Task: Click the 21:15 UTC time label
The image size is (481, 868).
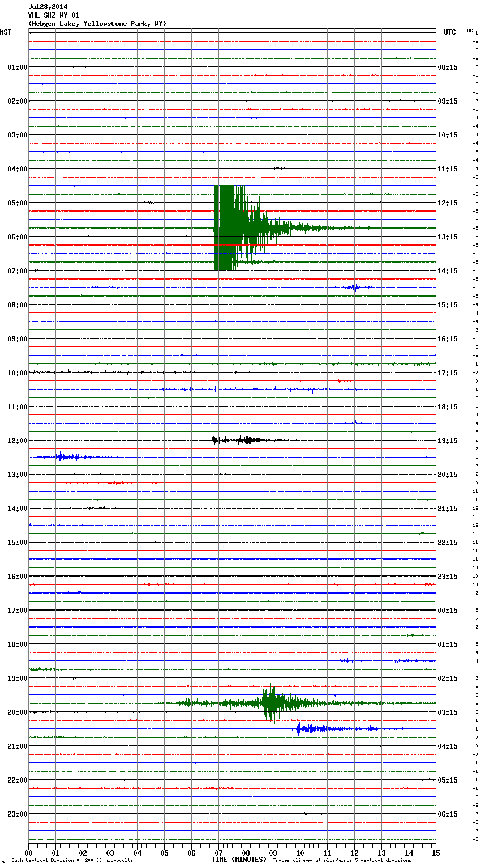Action: click(448, 509)
